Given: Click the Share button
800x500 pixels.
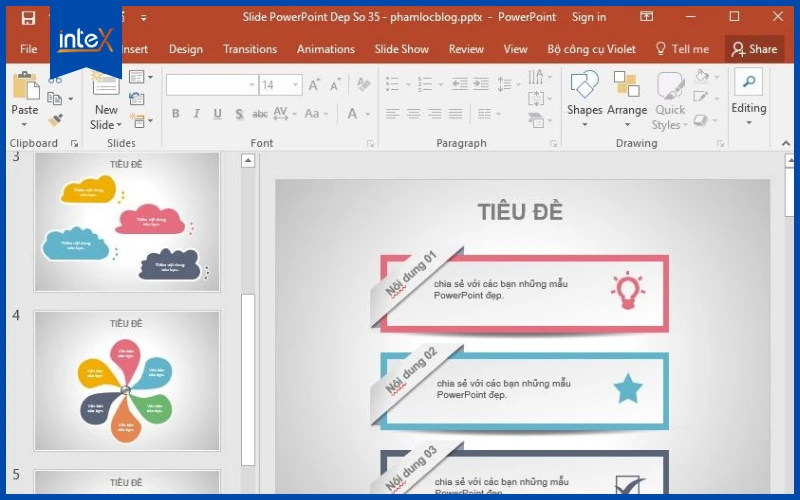Looking at the screenshot, I should 755,49.
